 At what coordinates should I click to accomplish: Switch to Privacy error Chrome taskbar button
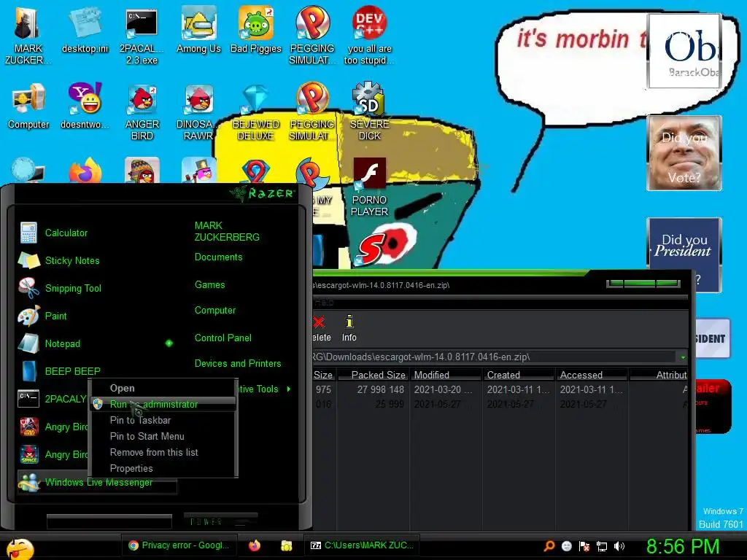pos(179,545)
